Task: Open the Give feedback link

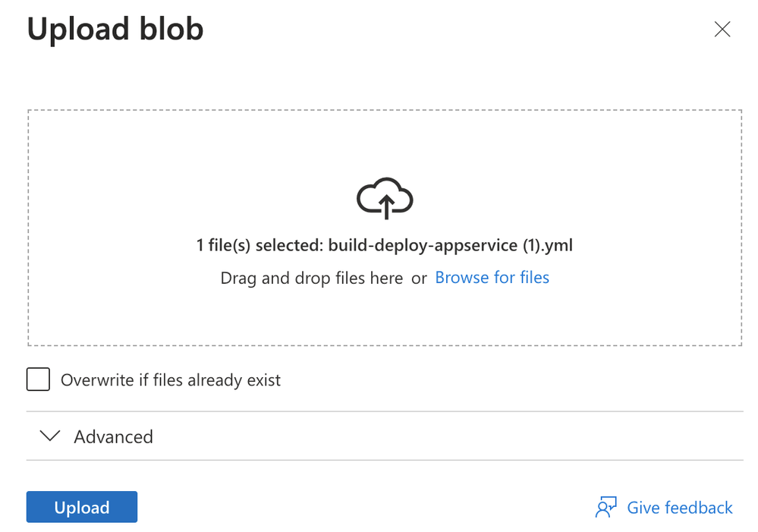Action: pos(680,508)
